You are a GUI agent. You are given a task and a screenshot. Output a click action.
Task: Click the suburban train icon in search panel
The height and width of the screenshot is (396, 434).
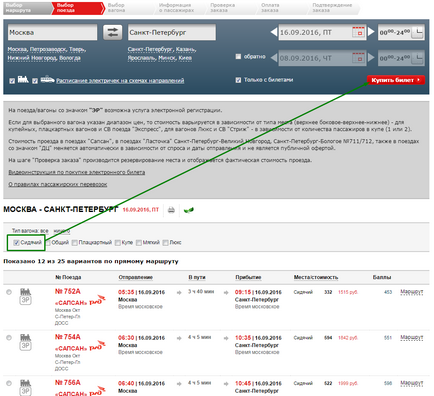[x=47, y=79]
